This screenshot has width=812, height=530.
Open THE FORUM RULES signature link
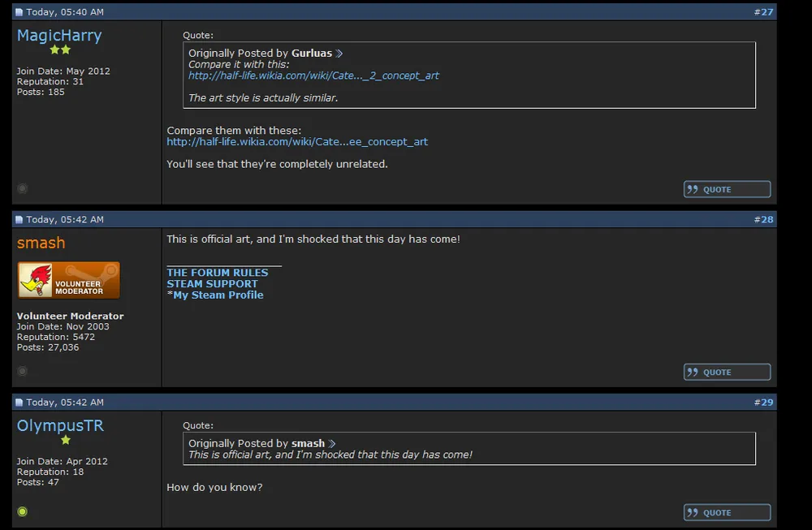[x=217, y=273]
